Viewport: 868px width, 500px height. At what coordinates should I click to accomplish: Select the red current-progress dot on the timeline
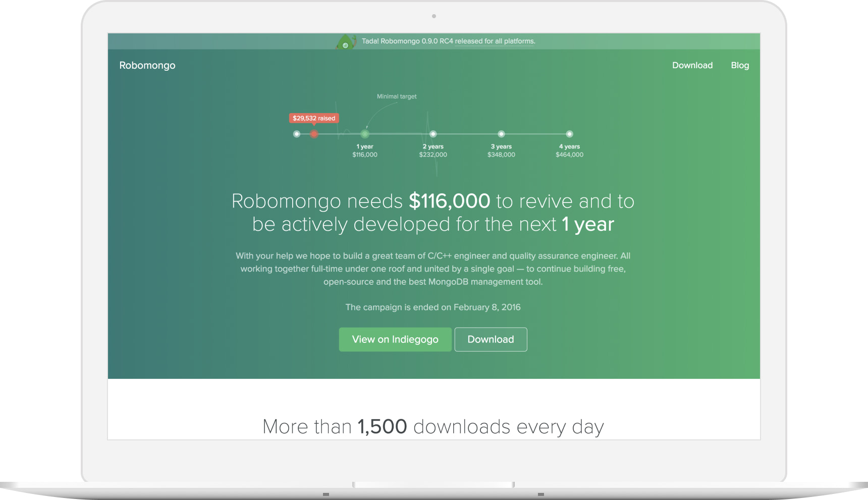tap(314, 134)
